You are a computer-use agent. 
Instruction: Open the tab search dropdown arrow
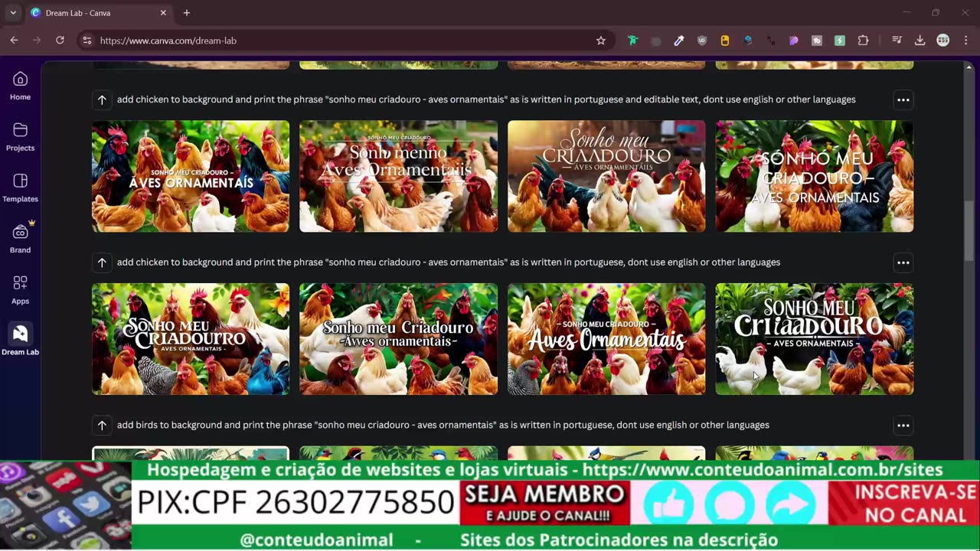(x=13, y=13)
